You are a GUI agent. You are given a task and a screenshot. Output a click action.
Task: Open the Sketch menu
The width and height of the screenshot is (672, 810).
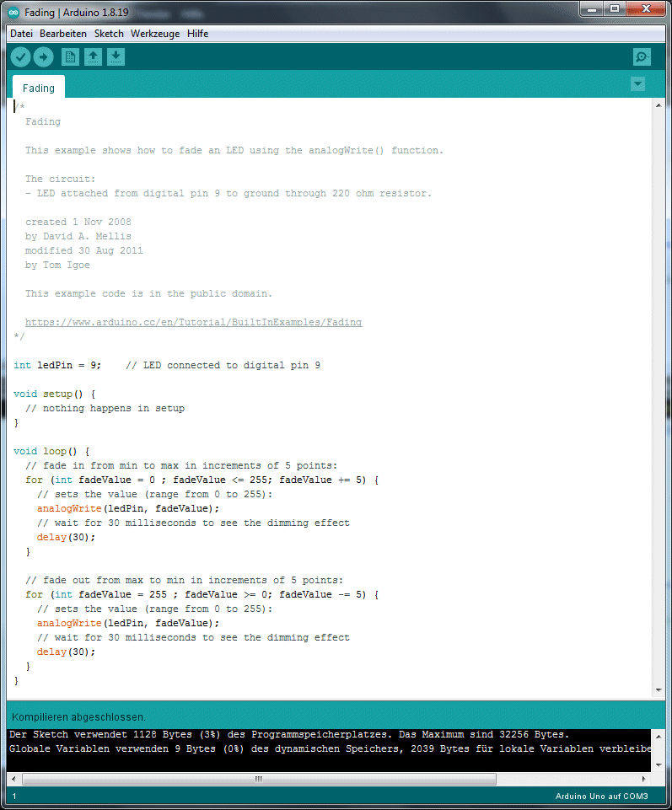pos(109,34)
